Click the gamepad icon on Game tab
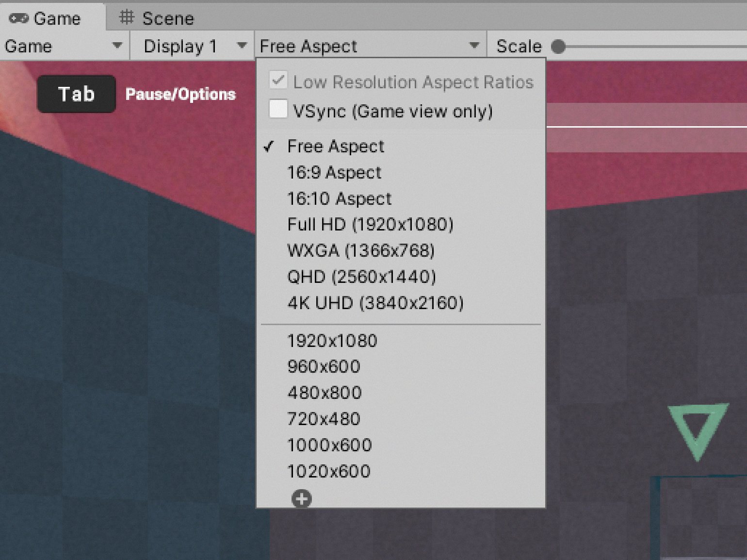The image size is (747, 560). [x=19, y=18]
